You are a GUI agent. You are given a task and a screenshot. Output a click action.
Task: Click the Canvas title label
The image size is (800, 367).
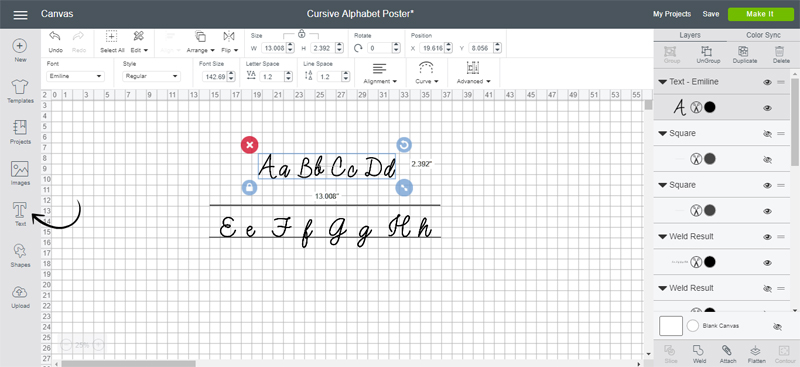[x=57, y=14]
